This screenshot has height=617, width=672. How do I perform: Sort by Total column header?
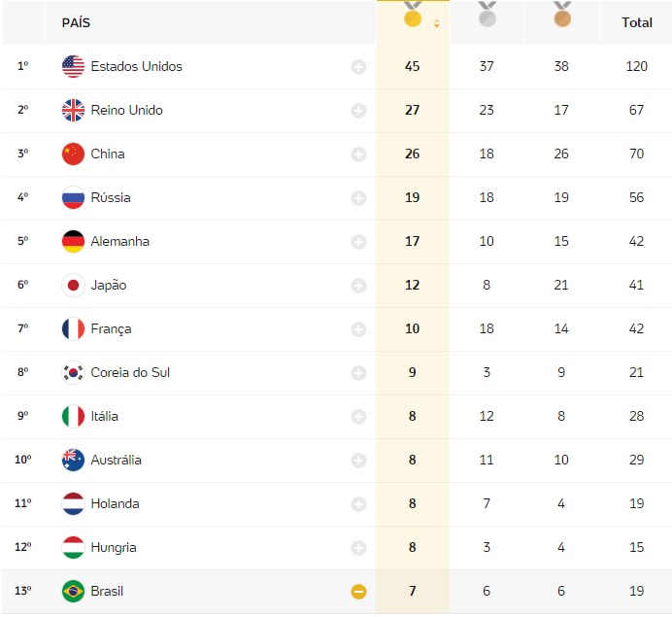(x=637, y=22)
